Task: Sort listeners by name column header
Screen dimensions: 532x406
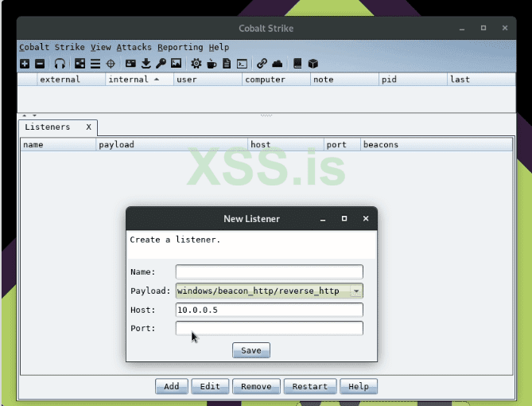Action: (x=58, y=145)
